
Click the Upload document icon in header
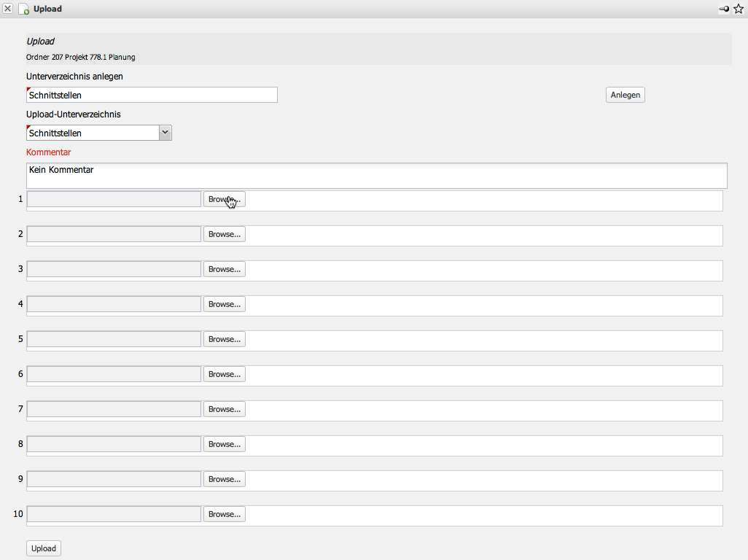pyautogui.click(x=23, y=9)
